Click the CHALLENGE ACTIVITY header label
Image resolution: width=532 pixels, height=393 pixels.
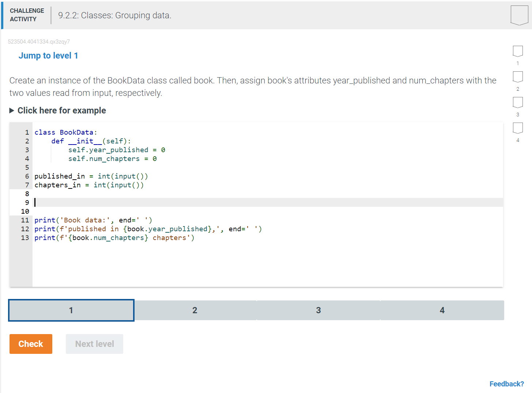coord(27,15)
